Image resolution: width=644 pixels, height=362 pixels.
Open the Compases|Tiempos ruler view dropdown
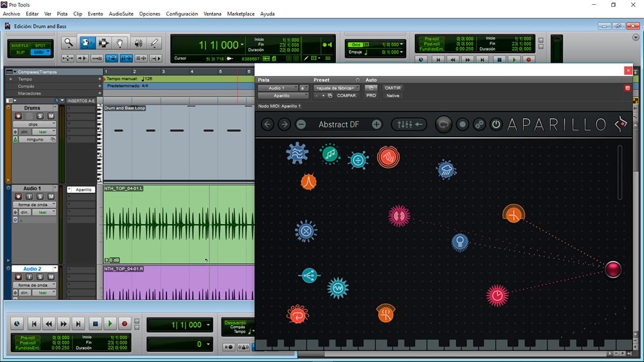click(x=12, y=72)
